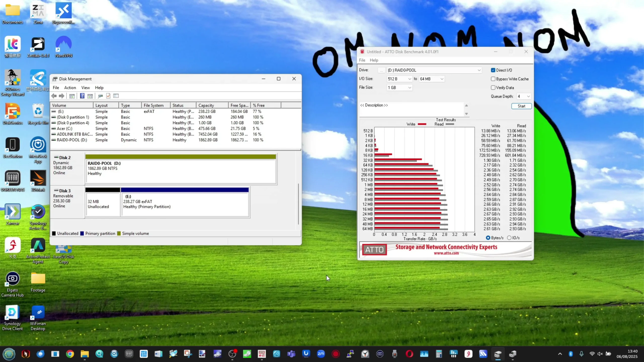Open the 45Drives Setup Wizard icon

[13, 83]
